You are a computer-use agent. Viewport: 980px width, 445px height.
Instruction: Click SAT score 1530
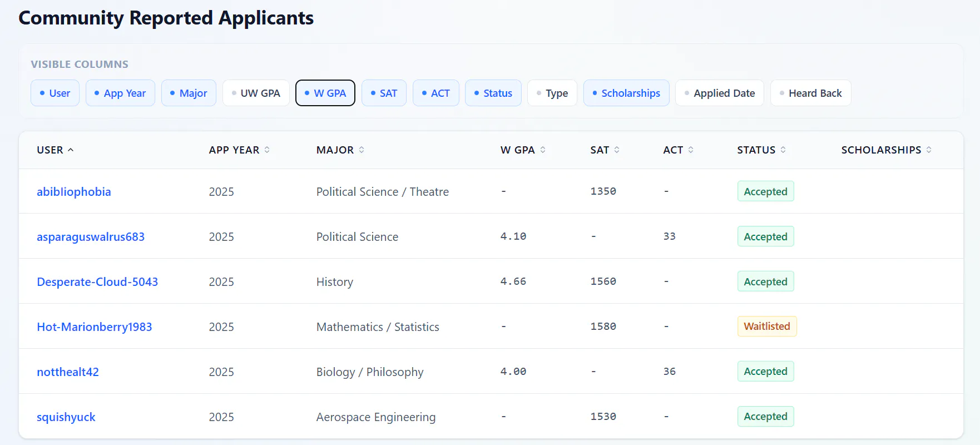pyautogui.click(x=603, y=417)
